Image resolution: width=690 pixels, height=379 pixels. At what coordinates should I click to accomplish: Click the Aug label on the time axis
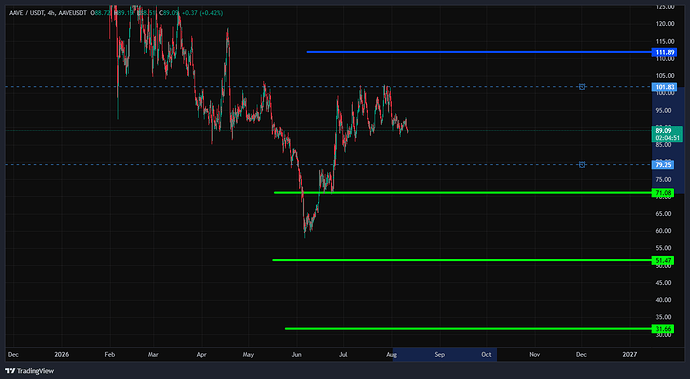[x=391, y=354]
